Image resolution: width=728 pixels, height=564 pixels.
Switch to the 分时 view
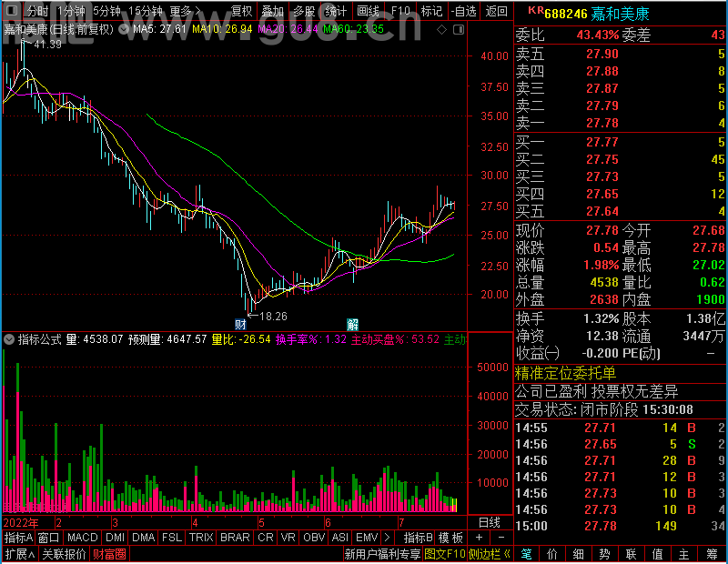click(x=37, y=11)
